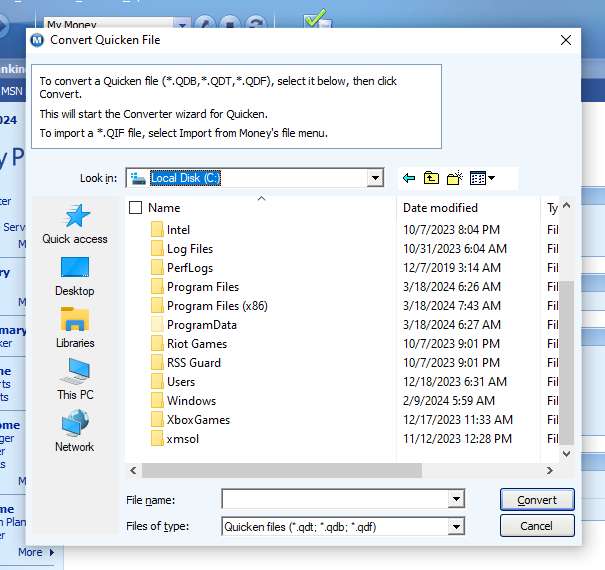Image resolution: width=605 pixels, height=570 pixels.
Task: Click date 12/7/2019 3:14 AM
Action: (451, 267)
